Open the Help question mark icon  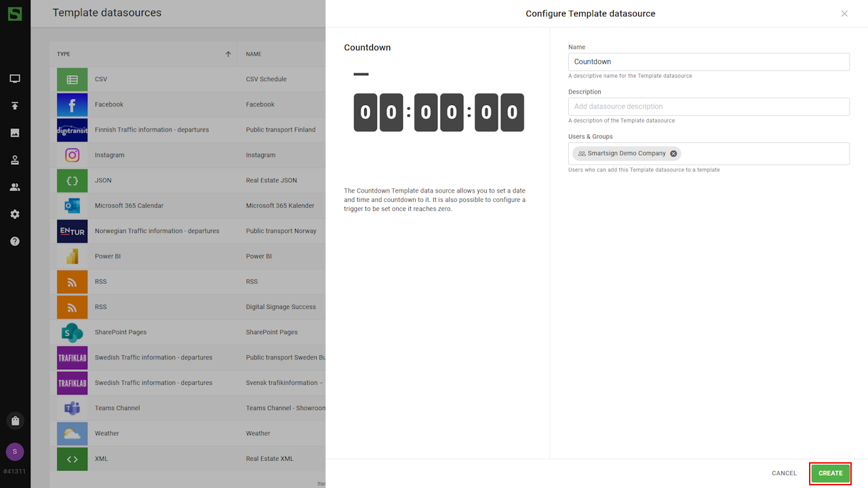(15, 241)
